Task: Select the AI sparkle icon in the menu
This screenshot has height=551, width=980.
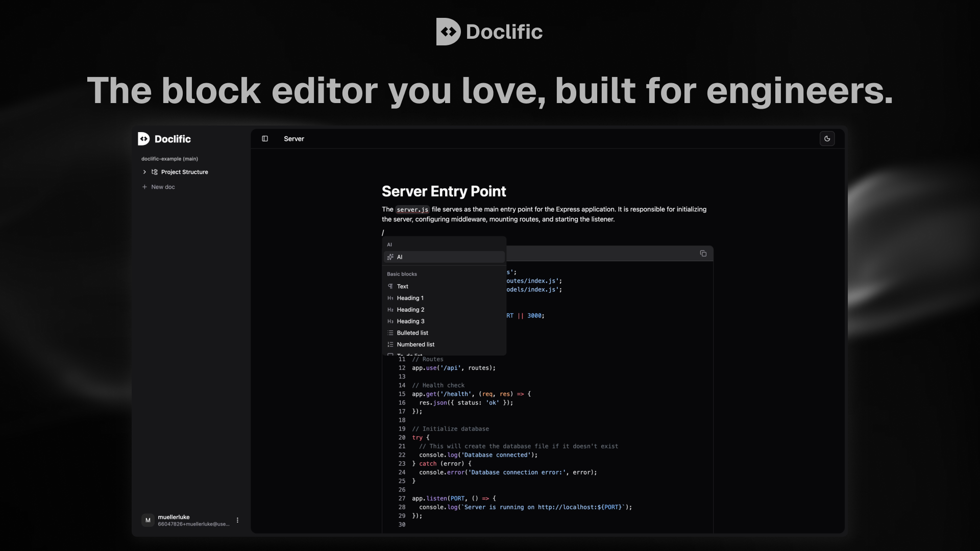Action: (x=390, y=257)
